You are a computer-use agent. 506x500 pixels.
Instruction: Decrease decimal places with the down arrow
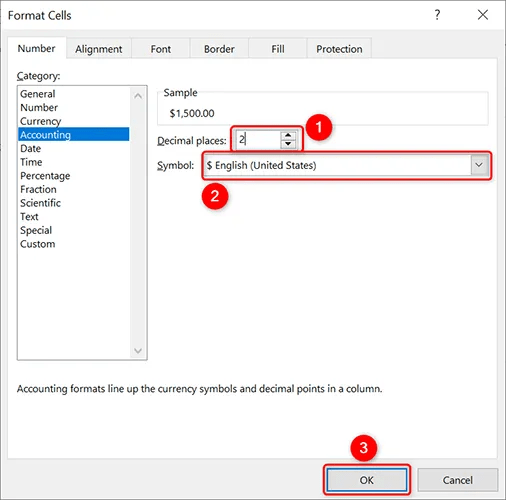288,144
